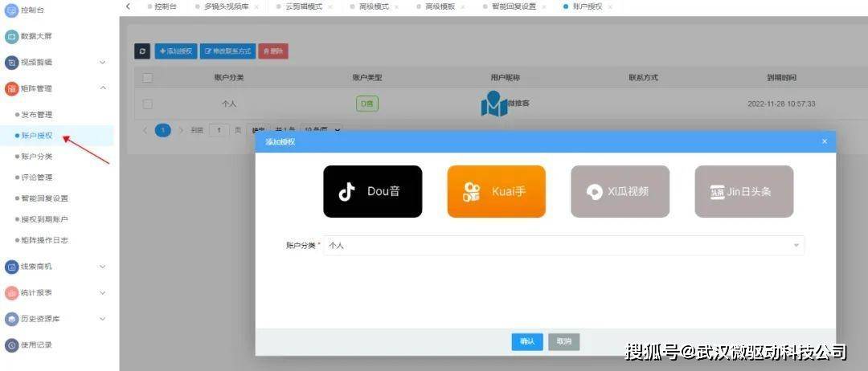The height and width of the screenshot is (371, 868).
Task: Click the expiry time 2022-11-28 10:57:33
Action: 781,104
